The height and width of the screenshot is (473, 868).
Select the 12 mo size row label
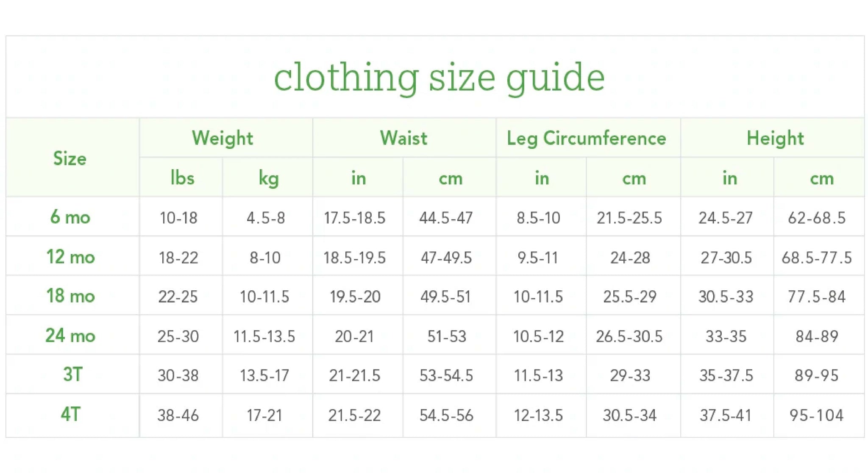(70, 257)
